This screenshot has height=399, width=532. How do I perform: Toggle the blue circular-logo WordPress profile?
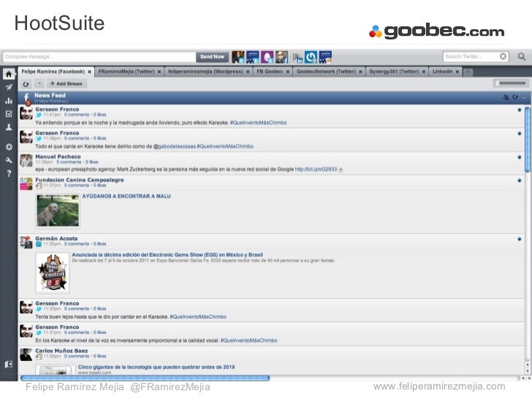(x=311, y=57)
